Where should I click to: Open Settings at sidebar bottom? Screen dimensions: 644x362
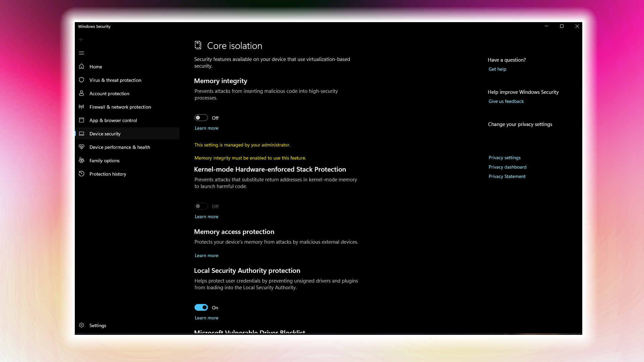pos(127,325)
